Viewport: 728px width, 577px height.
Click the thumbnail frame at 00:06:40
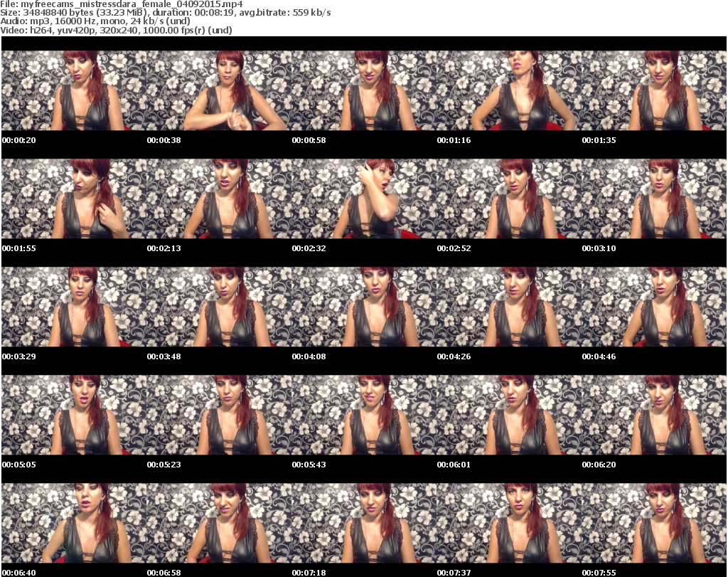coord(74,524)
